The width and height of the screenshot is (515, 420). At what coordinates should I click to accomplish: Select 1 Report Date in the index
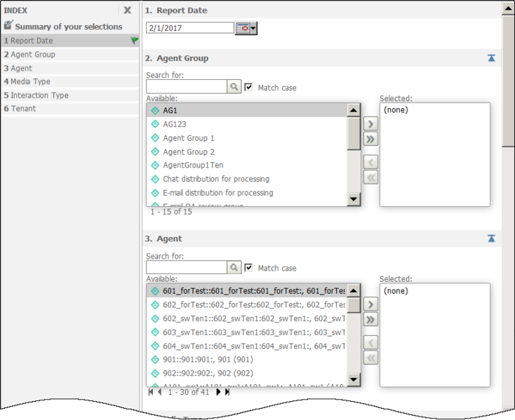70,41
